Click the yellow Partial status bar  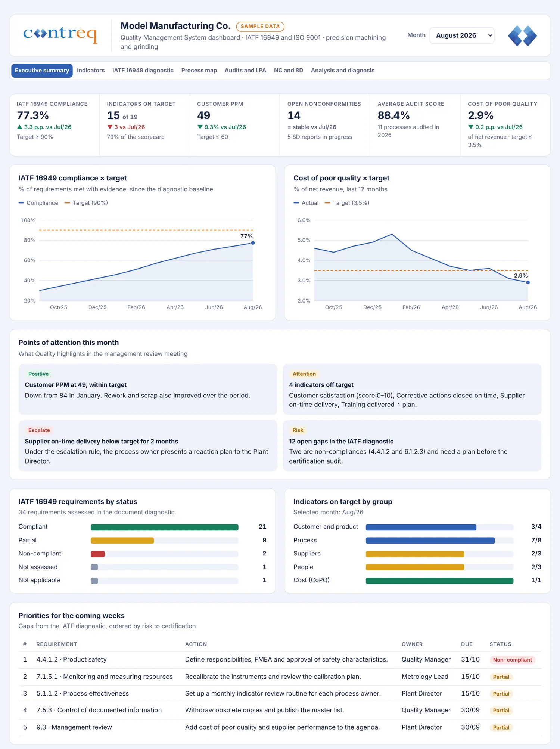point(122,540)
